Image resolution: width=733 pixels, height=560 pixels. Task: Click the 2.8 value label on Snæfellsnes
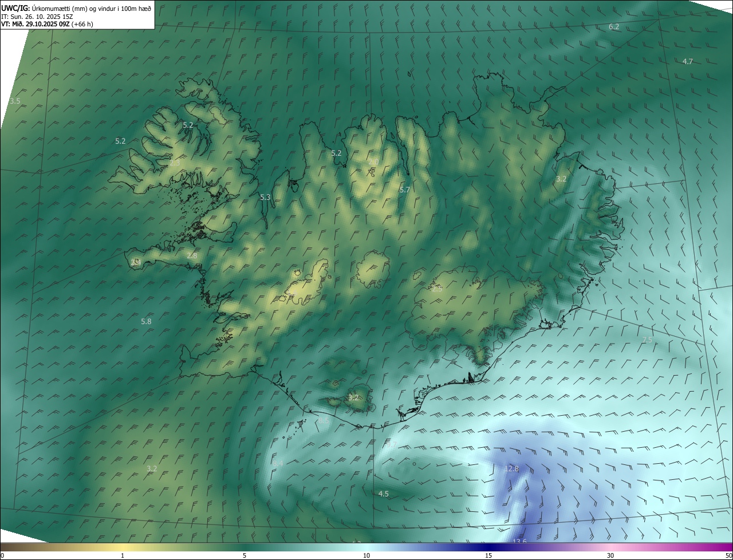click(192, 255)
